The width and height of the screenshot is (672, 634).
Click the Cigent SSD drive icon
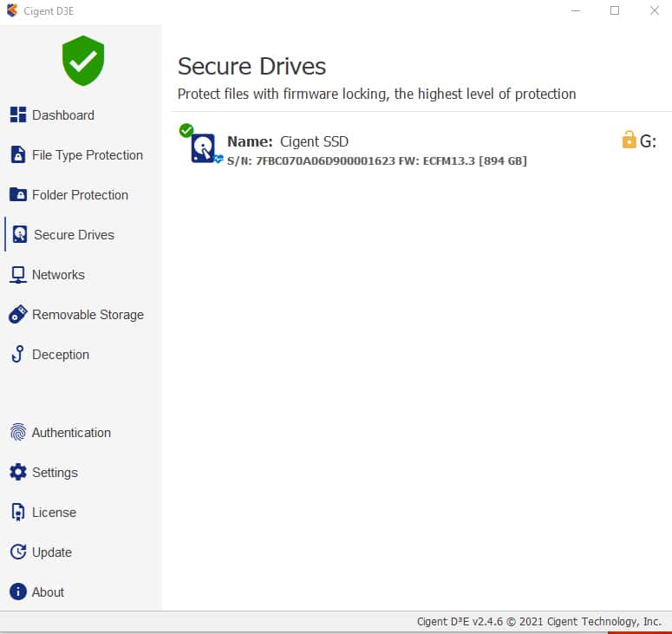point(203,148)
